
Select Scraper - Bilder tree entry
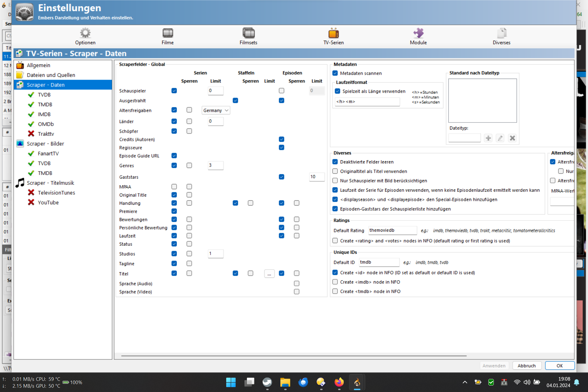pos(45,144)
